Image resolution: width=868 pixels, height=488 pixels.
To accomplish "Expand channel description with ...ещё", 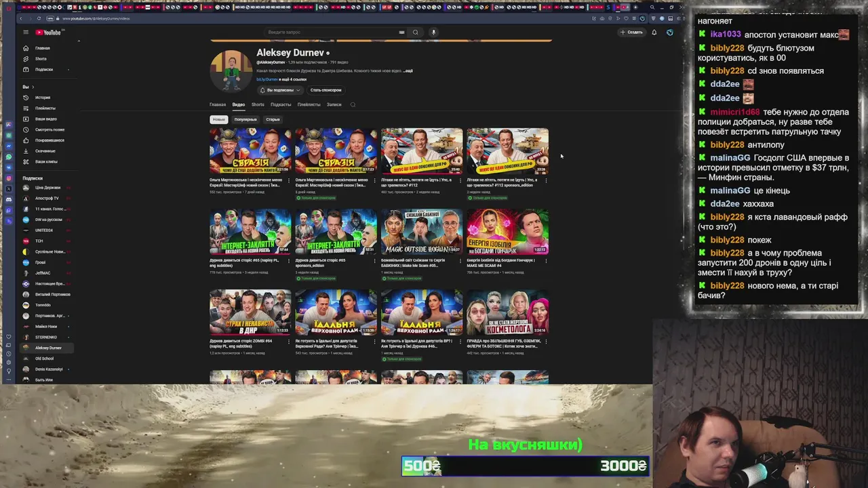I will click(x=408, y=70).
